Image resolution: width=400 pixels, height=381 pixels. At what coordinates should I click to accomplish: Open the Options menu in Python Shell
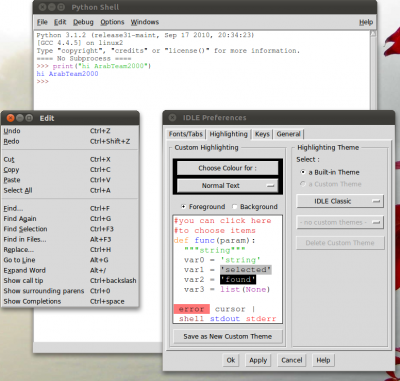112,22
